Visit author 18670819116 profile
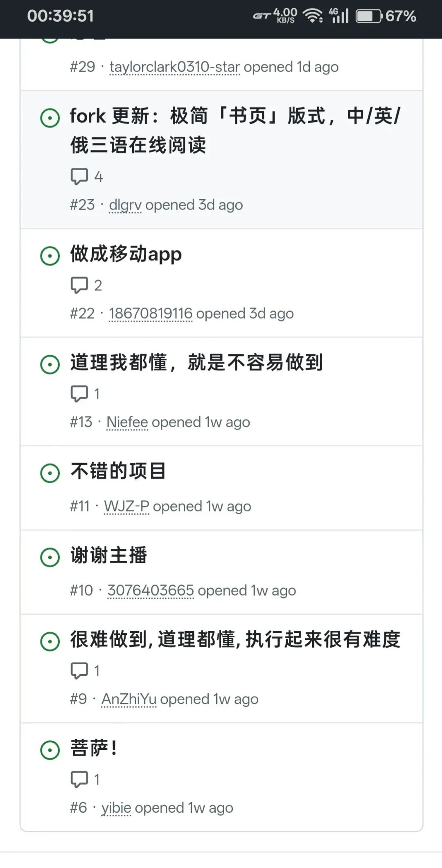The height and width of the screenshot is (868, 442). pos(151,314)
